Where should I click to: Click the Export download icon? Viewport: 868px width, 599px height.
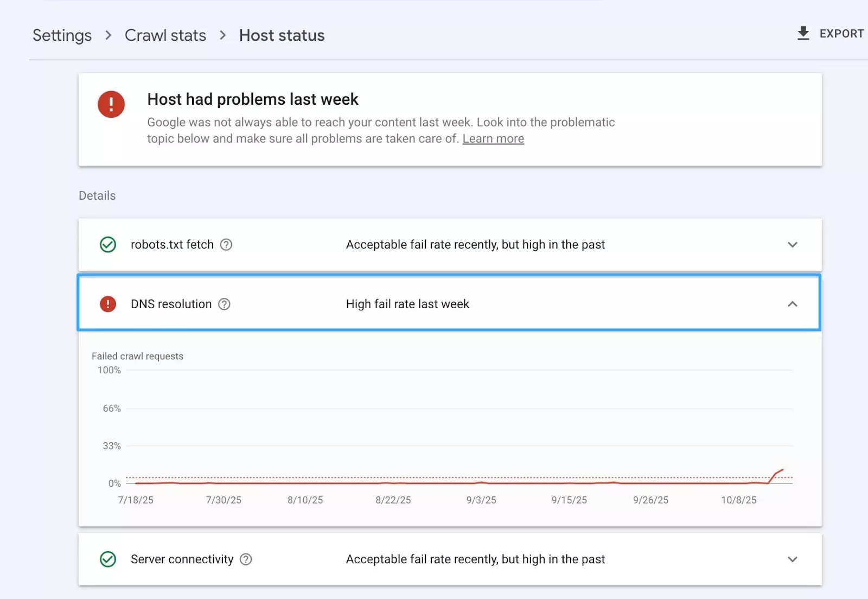click(x=803, y=33)
